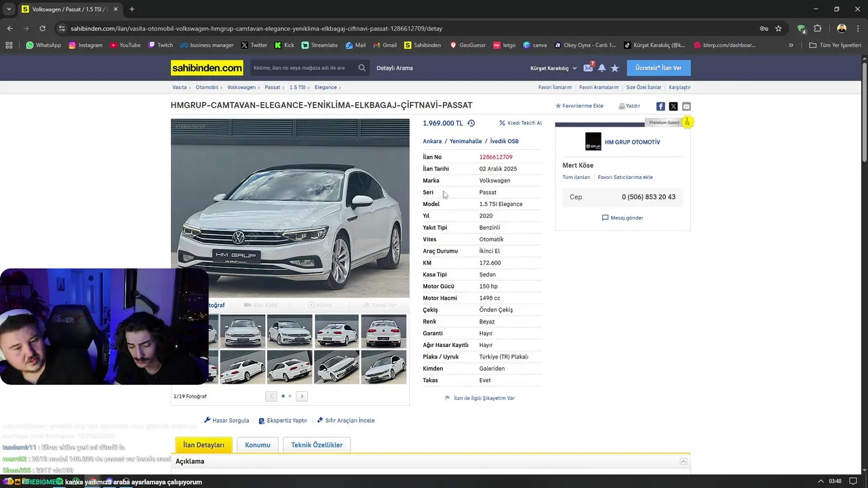Click browser back arrow

[x=9, y=28]
